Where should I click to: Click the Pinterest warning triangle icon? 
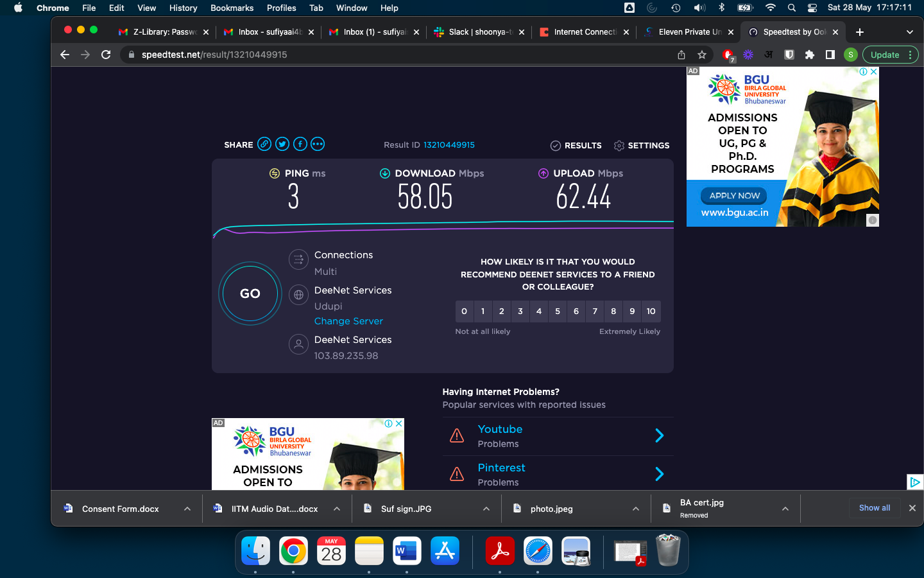coord(457,475)
